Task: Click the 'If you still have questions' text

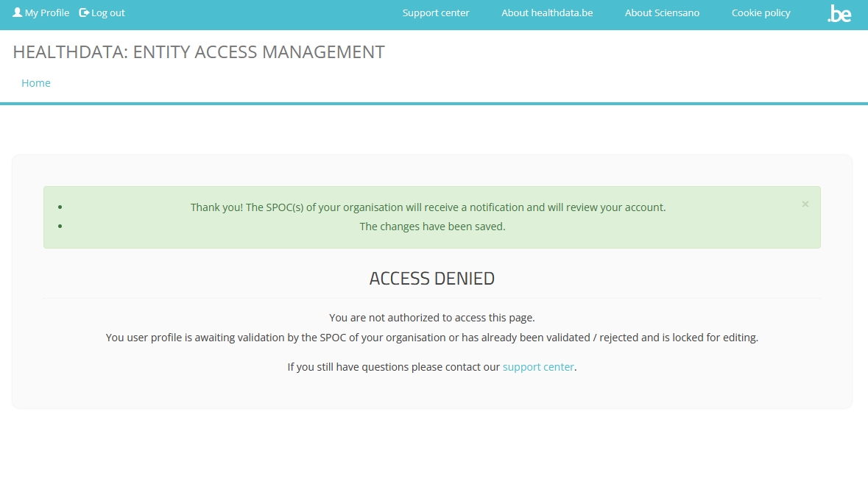Action: pyautogui.click(x=394, y=367)
